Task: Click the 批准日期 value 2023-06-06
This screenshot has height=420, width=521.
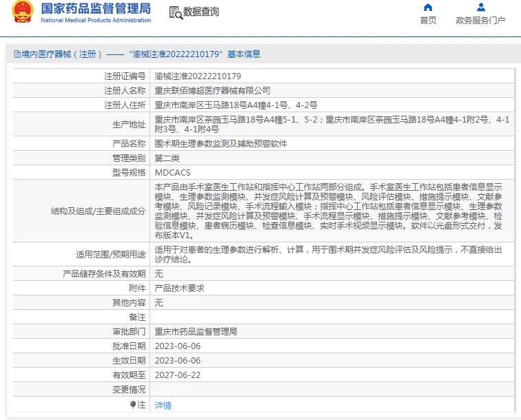Action: (x=177, y=346)
